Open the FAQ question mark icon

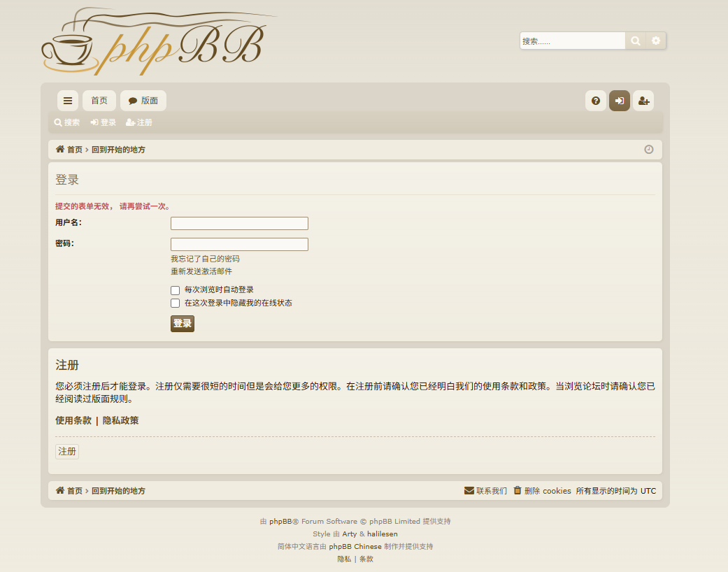596,101
